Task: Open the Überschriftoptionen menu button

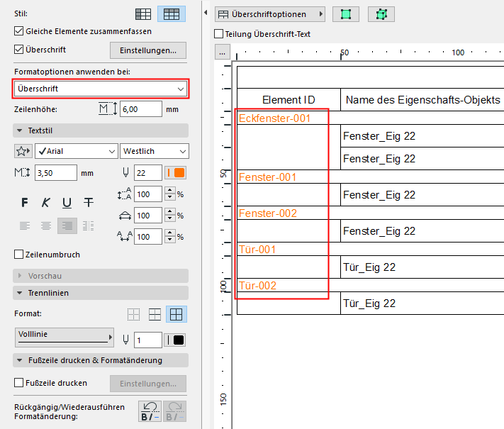Action: click(270, 14)
